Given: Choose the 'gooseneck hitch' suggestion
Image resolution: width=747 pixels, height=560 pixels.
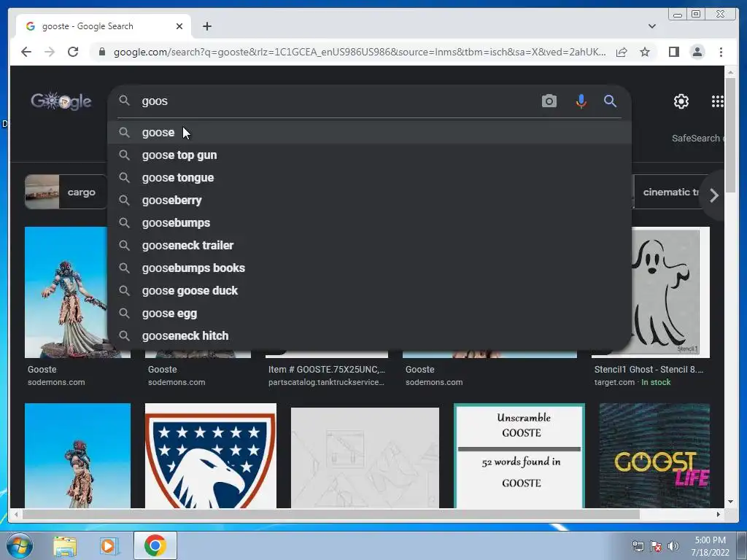Looking at the screenshot, I should point(369,335).
